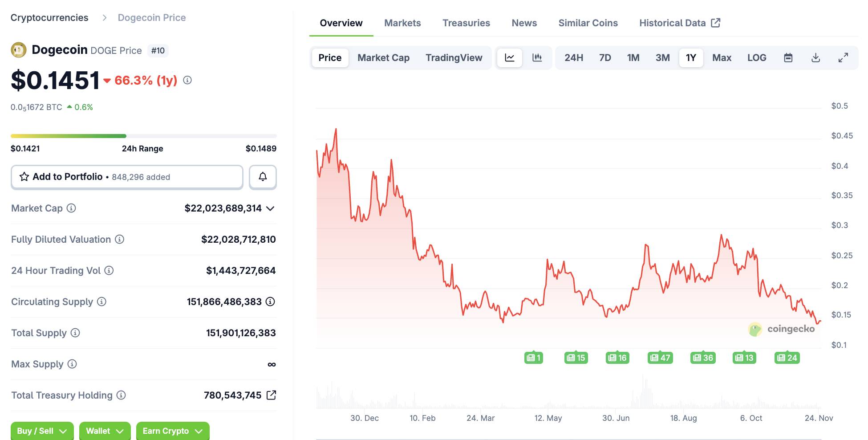
Task: Click Add to Portfolio button
Action: click(x=127, y=177)
